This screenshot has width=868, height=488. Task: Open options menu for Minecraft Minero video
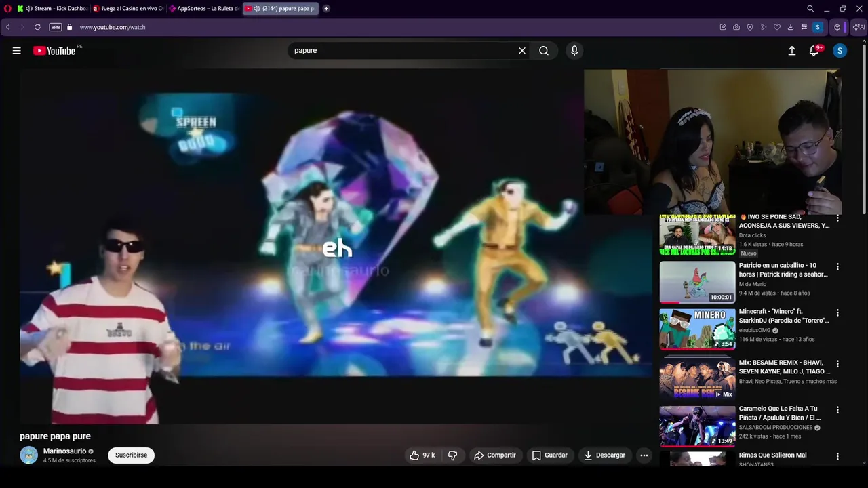[x=837, y=312]
